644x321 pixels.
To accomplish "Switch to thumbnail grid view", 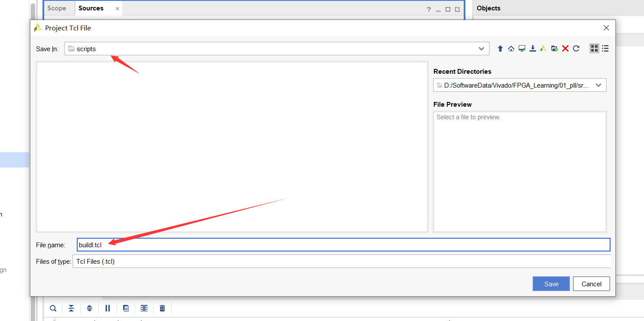I will pyautogui.click(x=594, y=49).
